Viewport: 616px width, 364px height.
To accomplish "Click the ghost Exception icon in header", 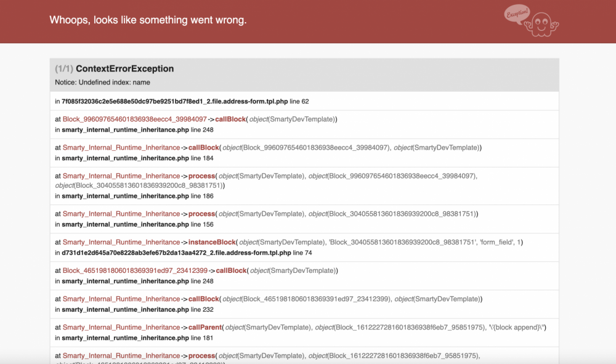I will [x=531, y=21].
